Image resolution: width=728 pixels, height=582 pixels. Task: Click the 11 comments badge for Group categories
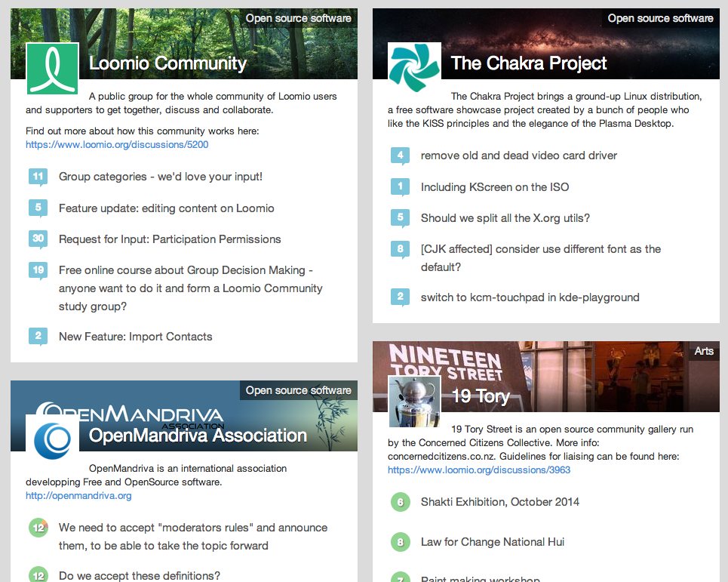pos(38,177)
